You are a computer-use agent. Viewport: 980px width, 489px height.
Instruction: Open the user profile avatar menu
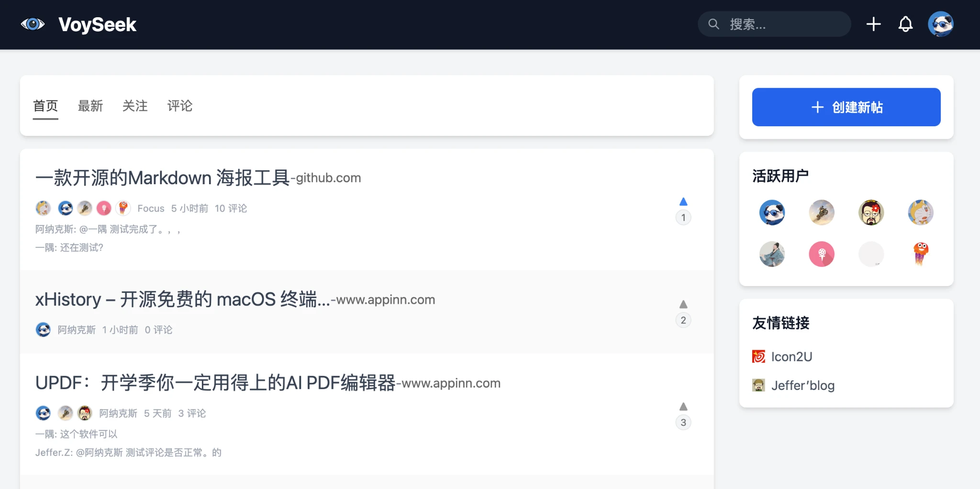(940, 24)
